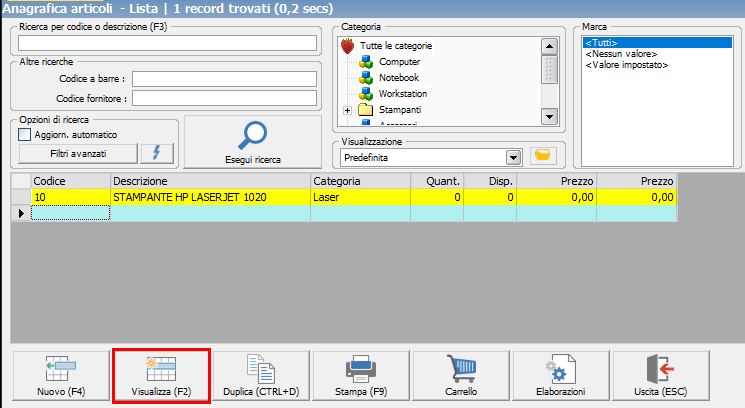Select the Stampanti folder category

click(400, 110)
